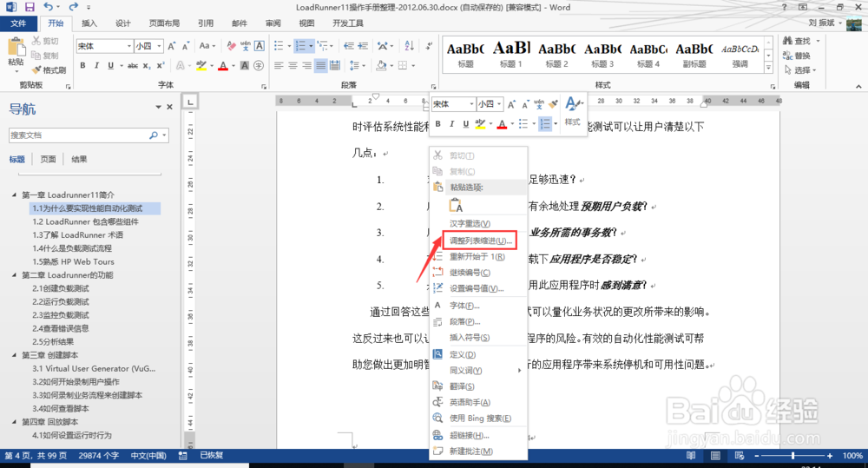Click the 样式 button in the mini toolbar
Viewport: 868px width, 468px height.
[x=573, y=111]
